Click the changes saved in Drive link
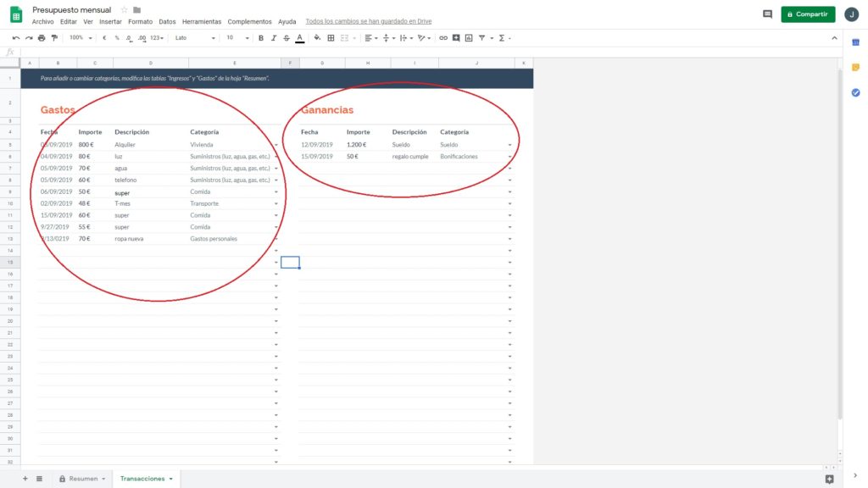 click(x=368, y=22)
